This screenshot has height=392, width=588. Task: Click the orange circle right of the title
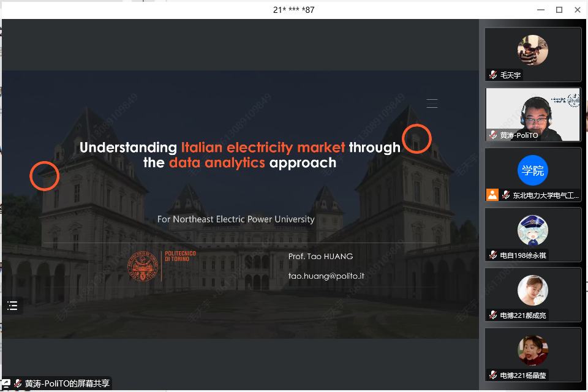coord(417,138)
